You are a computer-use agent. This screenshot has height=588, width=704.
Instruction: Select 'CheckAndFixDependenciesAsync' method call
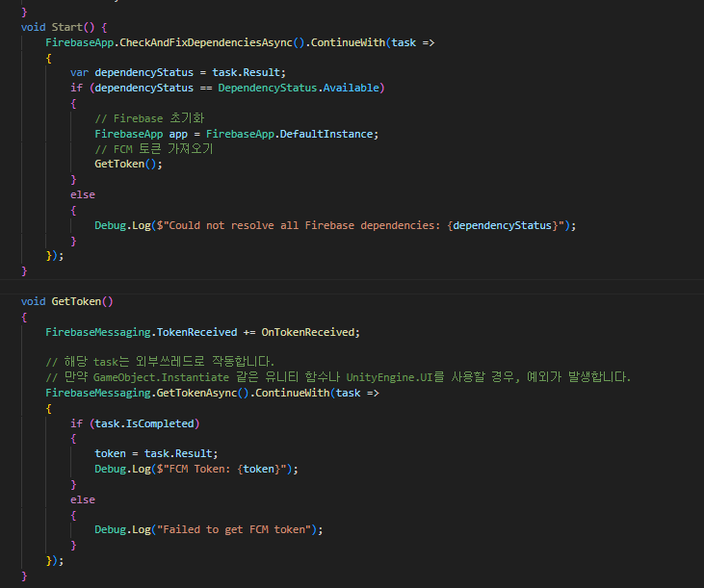click(206, 42)
